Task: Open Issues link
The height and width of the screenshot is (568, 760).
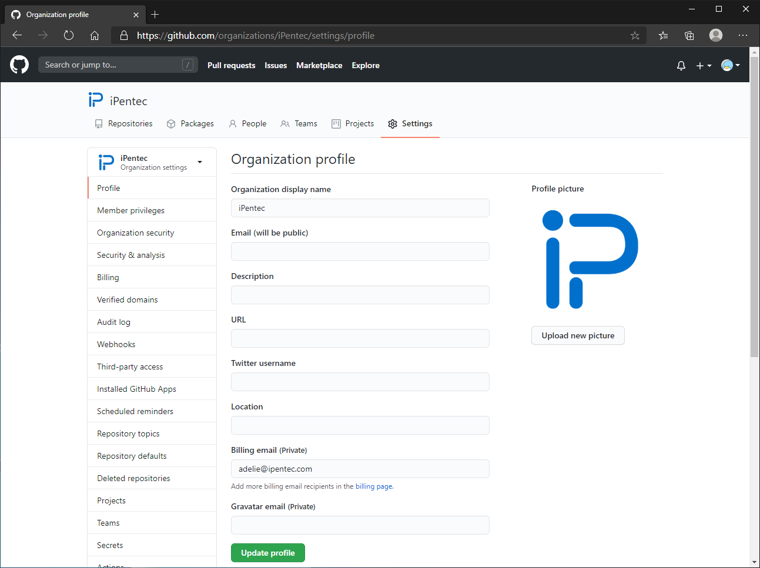Action: 275,65
